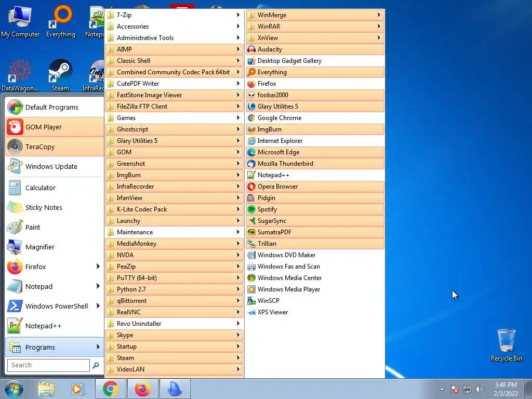532x399 pixels.
Task: Expand the Administrative Tools folder
Action: click(175, 37)
